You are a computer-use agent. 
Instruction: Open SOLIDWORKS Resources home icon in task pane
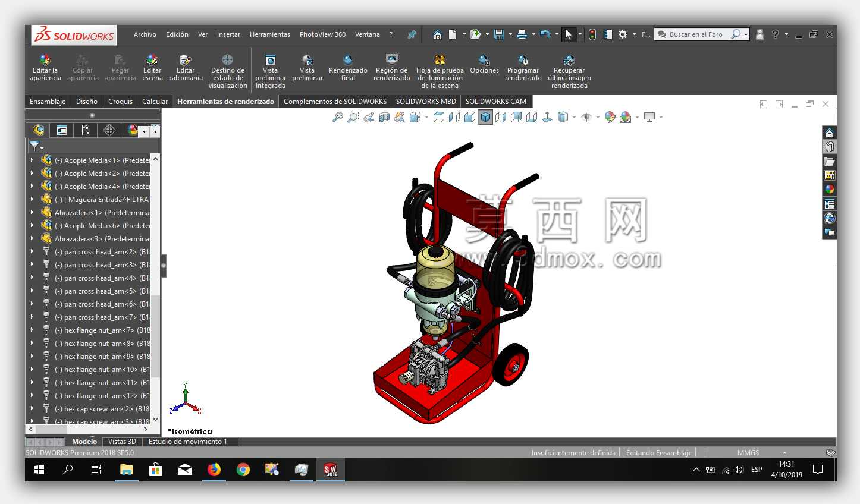coord(830,133)
